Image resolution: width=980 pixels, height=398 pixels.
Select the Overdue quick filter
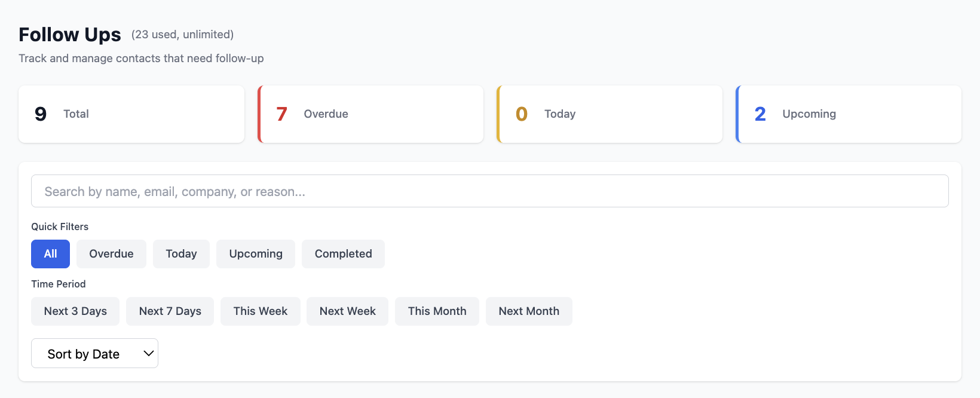click(x=111, y=253)
